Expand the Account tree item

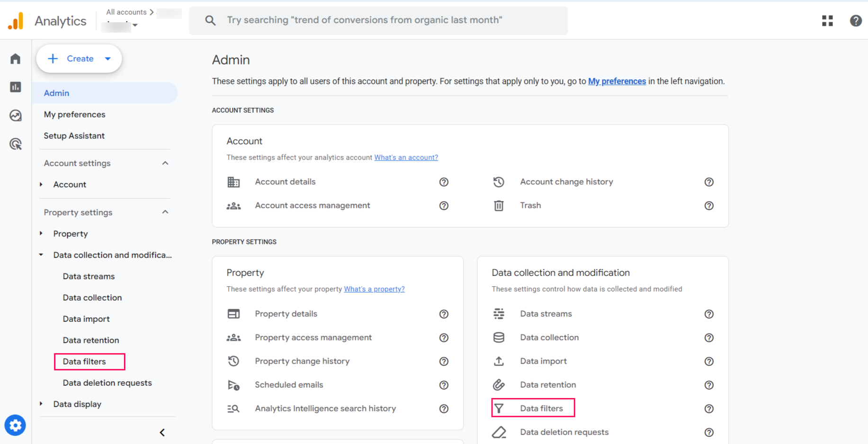point(41,185)
